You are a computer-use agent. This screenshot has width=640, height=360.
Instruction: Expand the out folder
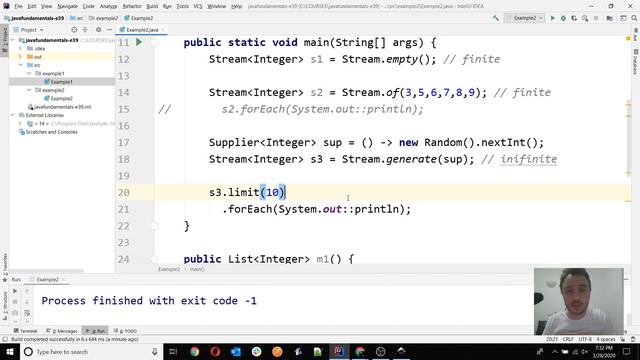(x=20, y=57)
